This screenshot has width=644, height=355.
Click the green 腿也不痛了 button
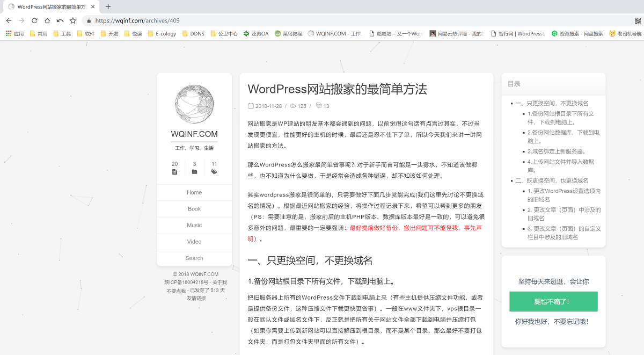pyautogui.click(x=553, y=302)
